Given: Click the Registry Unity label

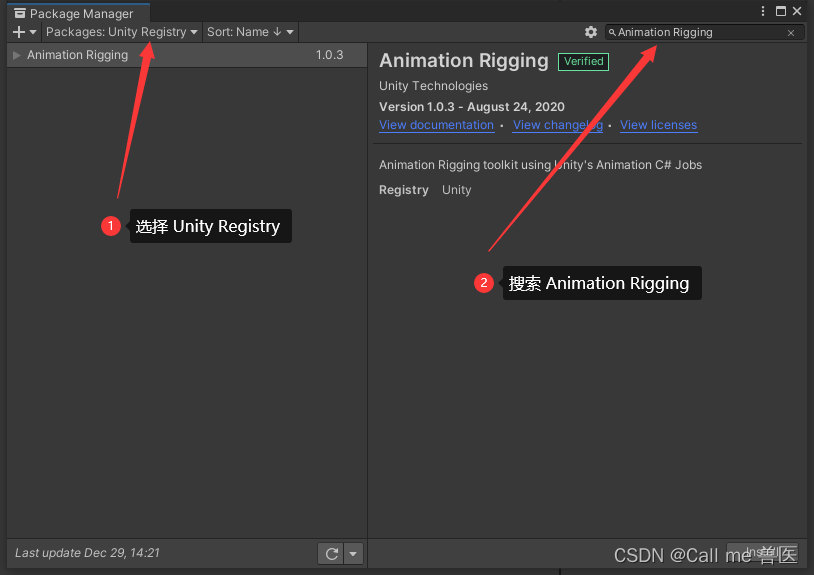Looking at the screenshot, I should click(425, 190).
